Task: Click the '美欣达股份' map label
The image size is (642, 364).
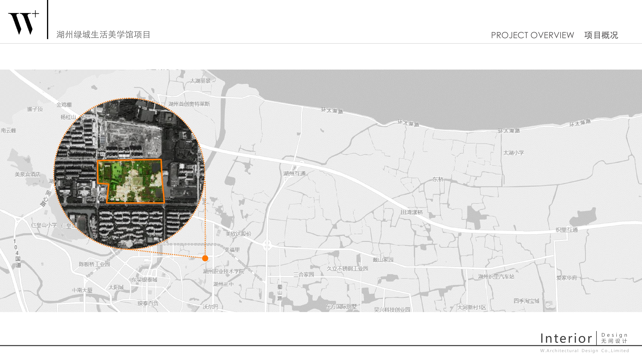Action: tap(238, 234)
